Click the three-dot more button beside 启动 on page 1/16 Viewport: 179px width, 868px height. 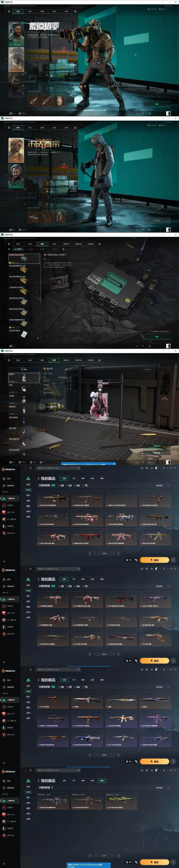click(x=173, y=560)
